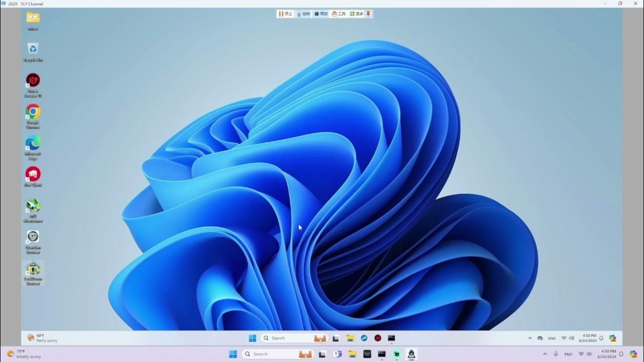This screenshot has height=362, width=644.
Task: Open the active hooded-figure app on local taskbar
Action: [x=412, y=354]
